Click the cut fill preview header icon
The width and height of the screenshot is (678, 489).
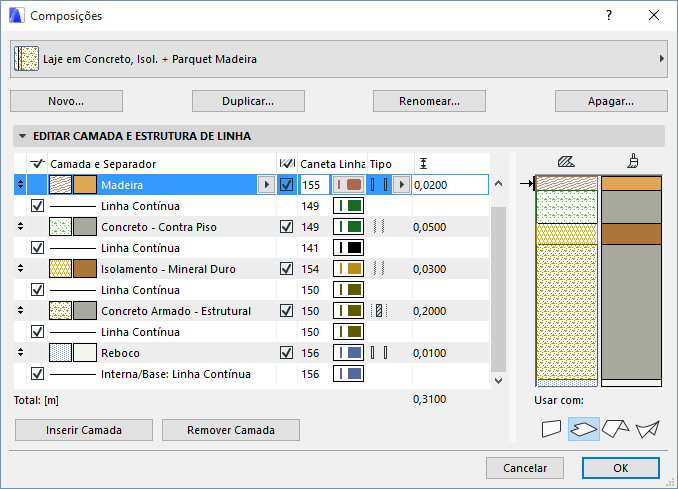pyautogui.click(x=566, y=162)
